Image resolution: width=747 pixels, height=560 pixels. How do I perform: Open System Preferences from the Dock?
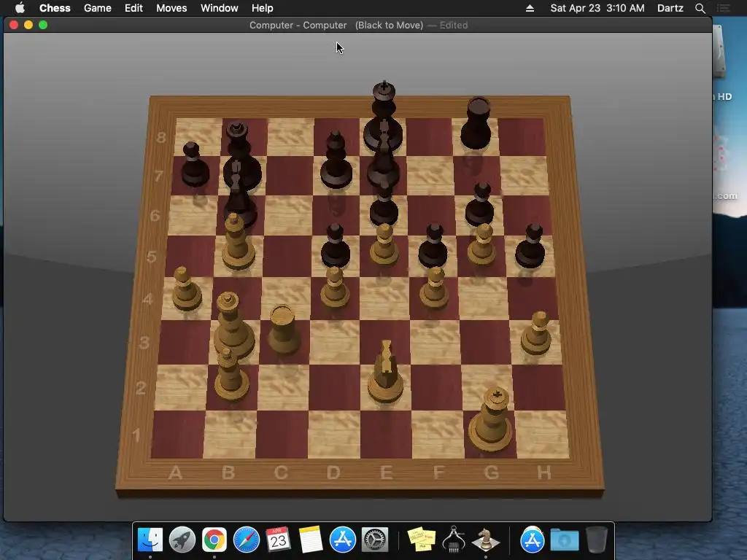point(375,540)
